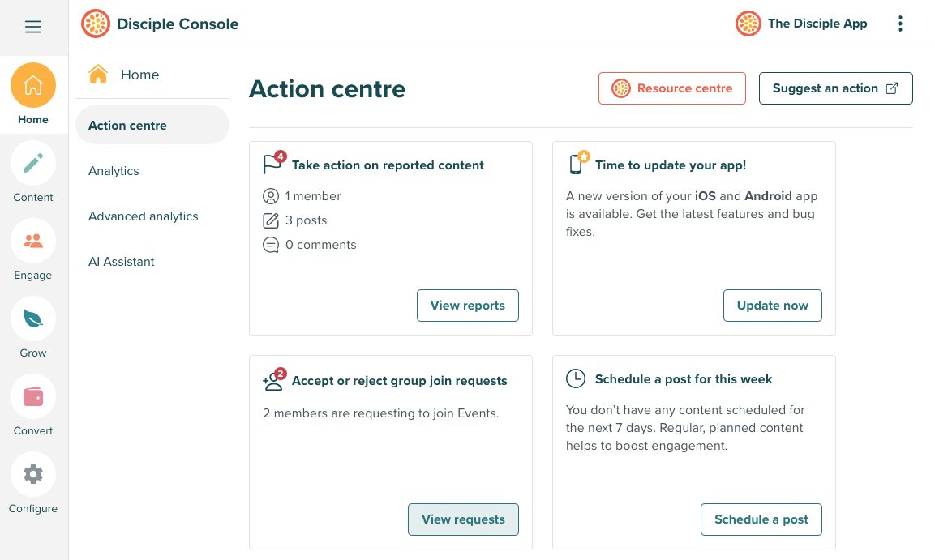Click the Disciple Console logo
The width and height of the screenshot is (935, 560).
96,24
